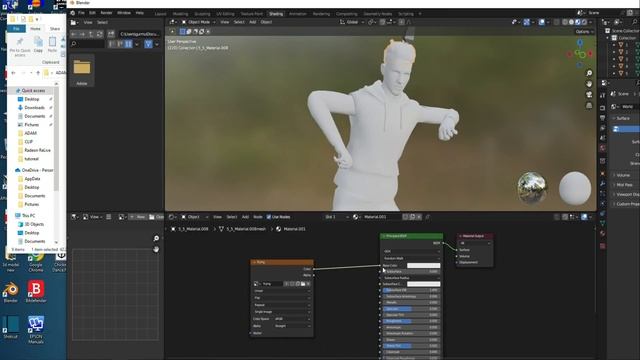The image size is (640, 360).
Task: Open the Render menu in Blender
Action: 106,13
